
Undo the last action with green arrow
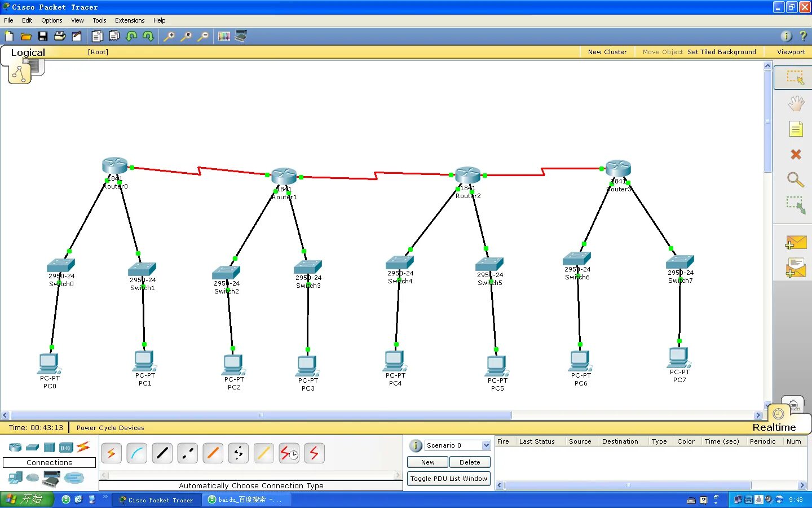[131, 36]
